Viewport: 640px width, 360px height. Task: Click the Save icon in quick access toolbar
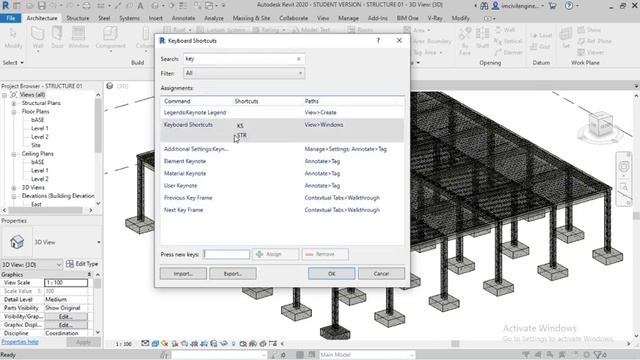pos(42,6)
